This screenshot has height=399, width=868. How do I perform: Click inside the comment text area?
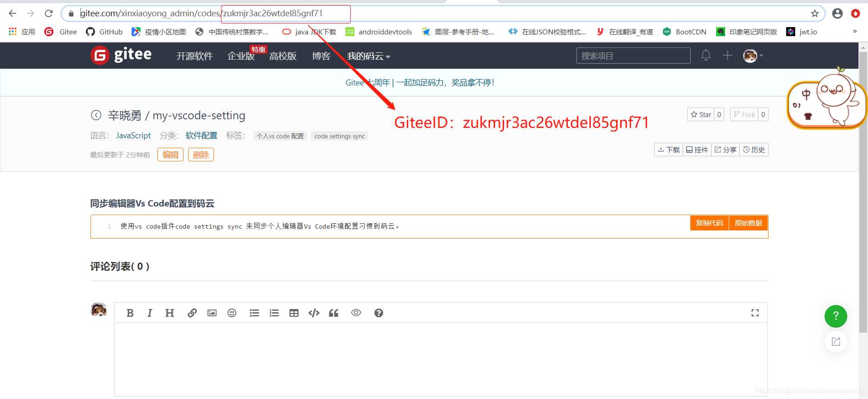441,359
